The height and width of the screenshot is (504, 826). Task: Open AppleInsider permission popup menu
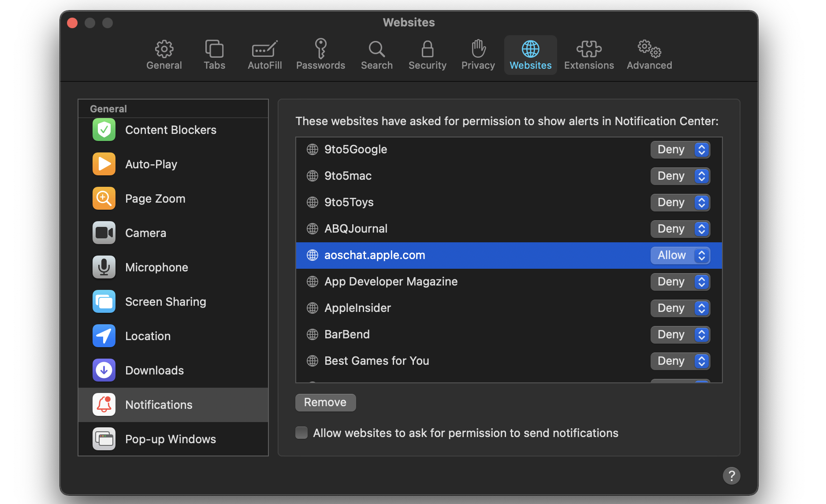(680, 308)
